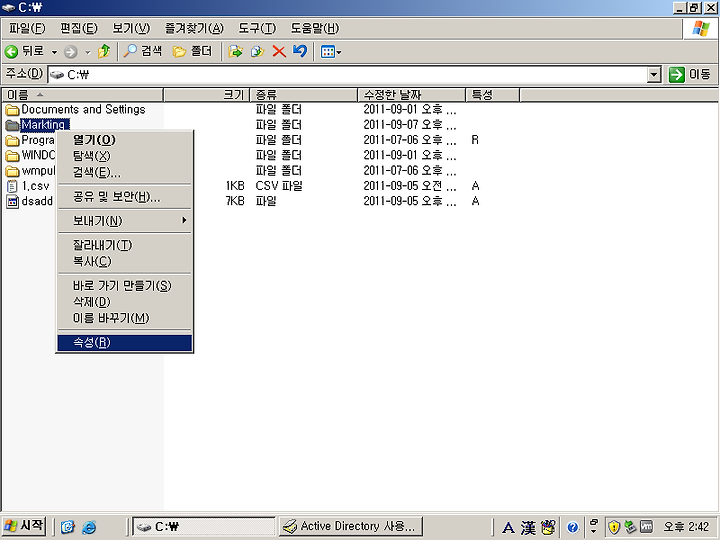The width and height of the screenshot is (720, 540).
Task: Open the Search (검색) toolbar button
Action: pos(143,51)
